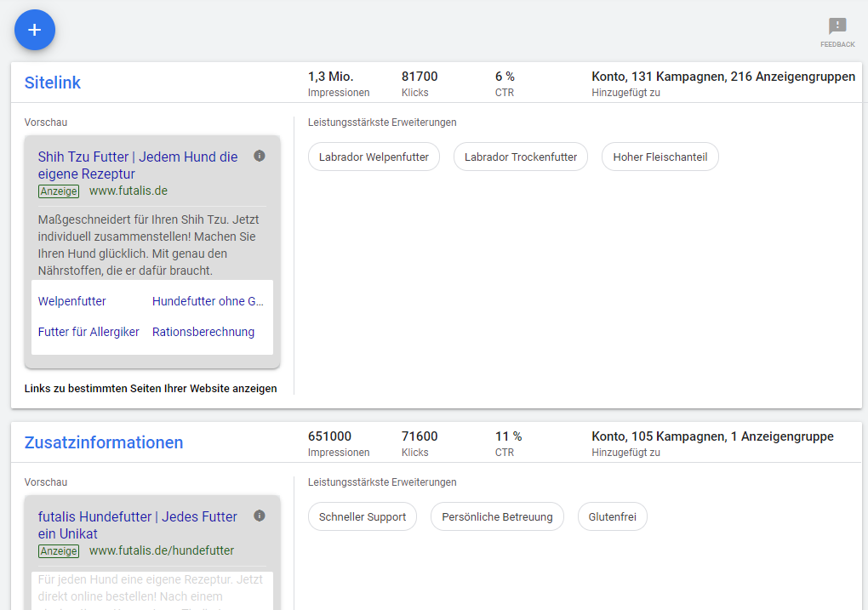Click the 6 % CTR value
The width and height of the screenshot is (868, 610).
coord(505,77)
